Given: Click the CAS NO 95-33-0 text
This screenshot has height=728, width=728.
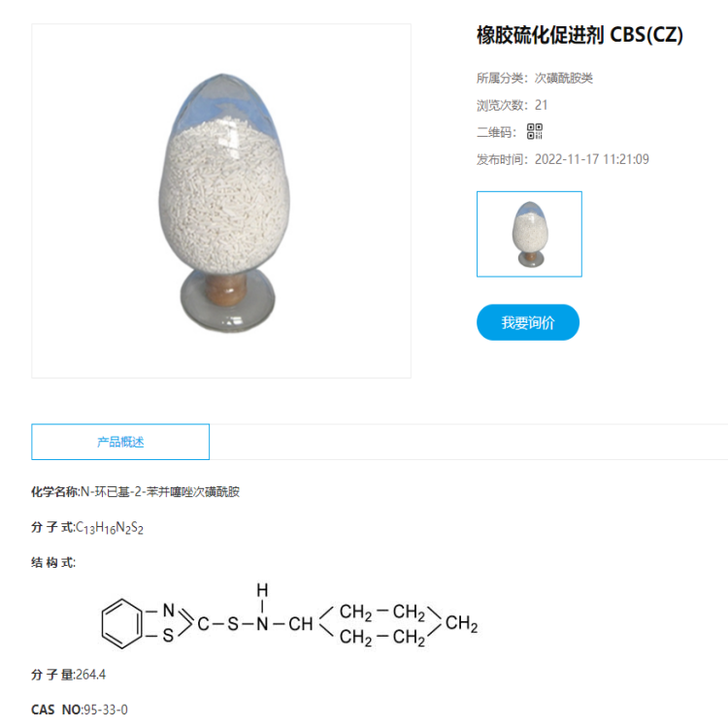Looking at the screenshot, I should [x=80, y=710].
